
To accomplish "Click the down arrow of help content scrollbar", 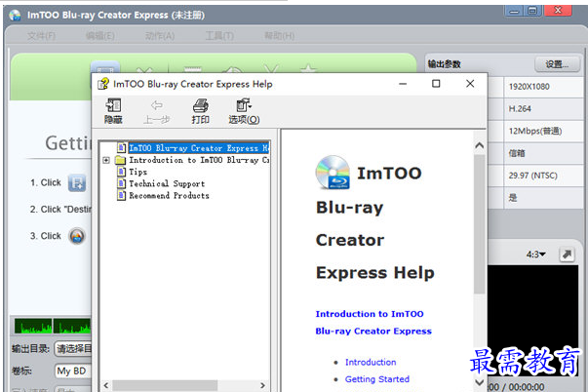I will coord(479,382).
